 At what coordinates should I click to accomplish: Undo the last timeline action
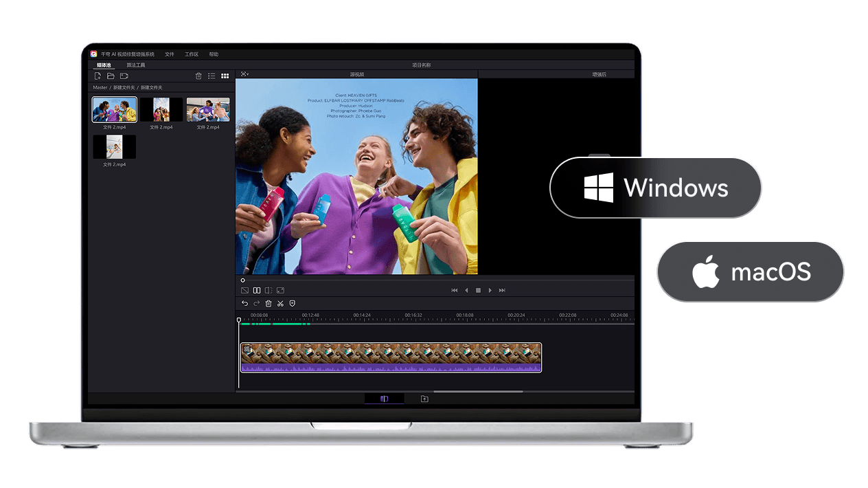(244, 304)
